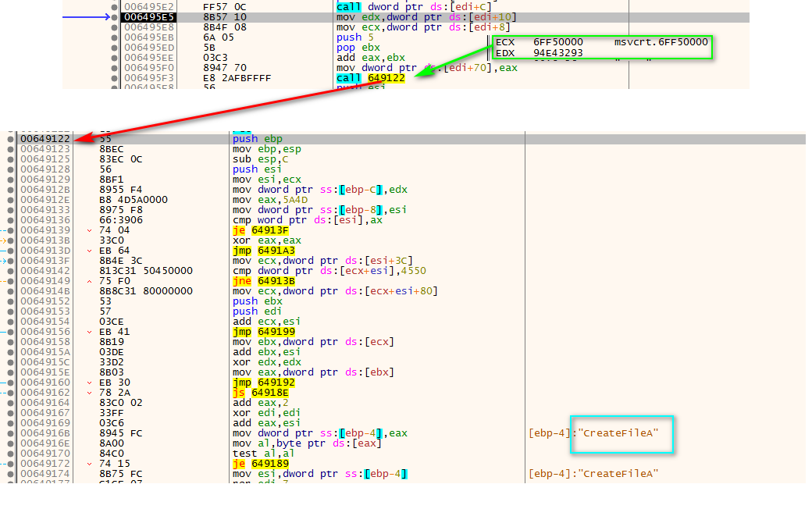
Task: Select opcode bytes '813C31 50450000'
Action: (146, 271)
